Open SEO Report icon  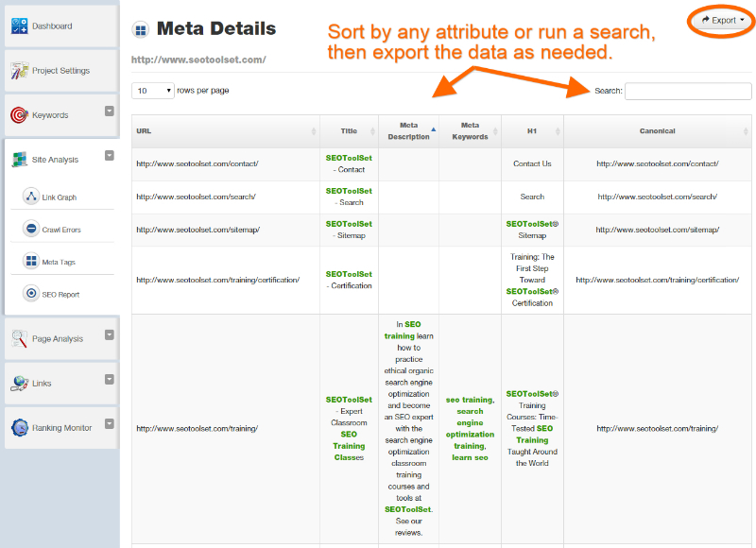coord(31,293)
